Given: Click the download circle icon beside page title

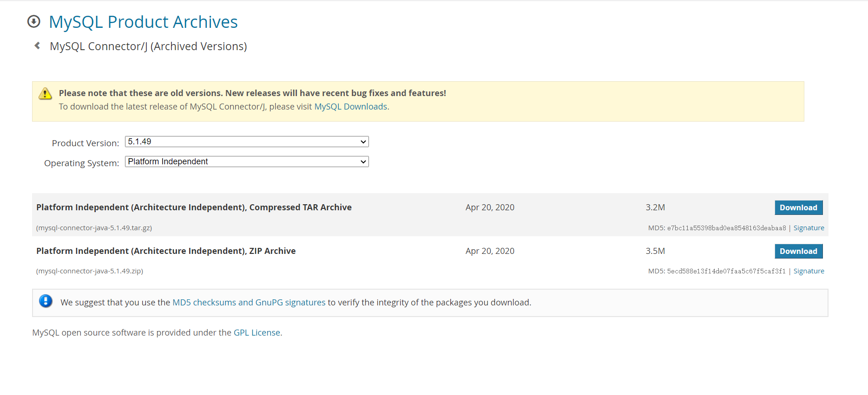Looking at the screenshot, I should 34,21.
